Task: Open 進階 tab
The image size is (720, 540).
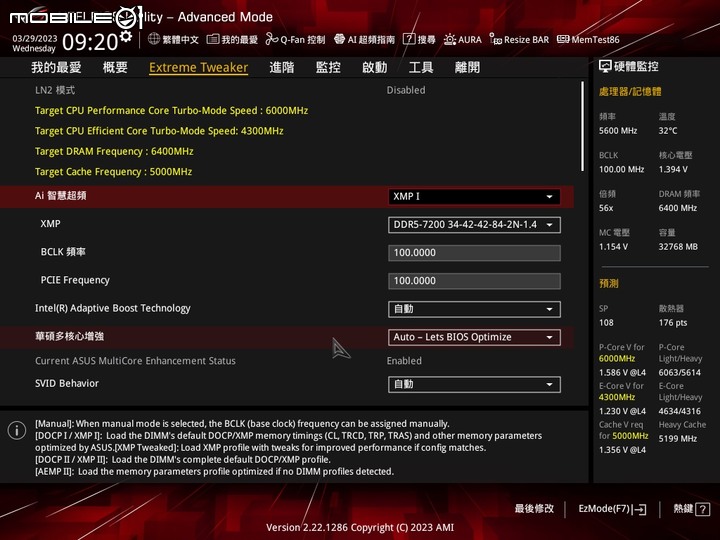Action: click(x=281, y=68)
